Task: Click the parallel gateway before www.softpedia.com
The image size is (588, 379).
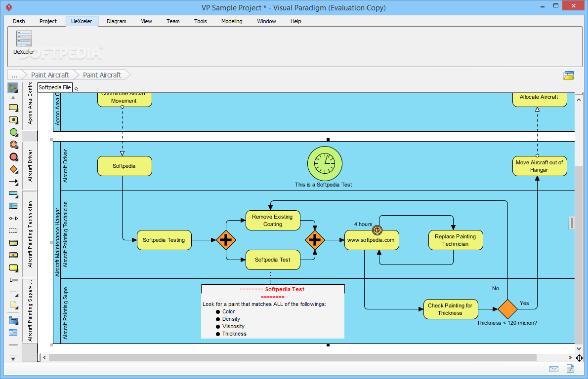Action: [315, 240]
